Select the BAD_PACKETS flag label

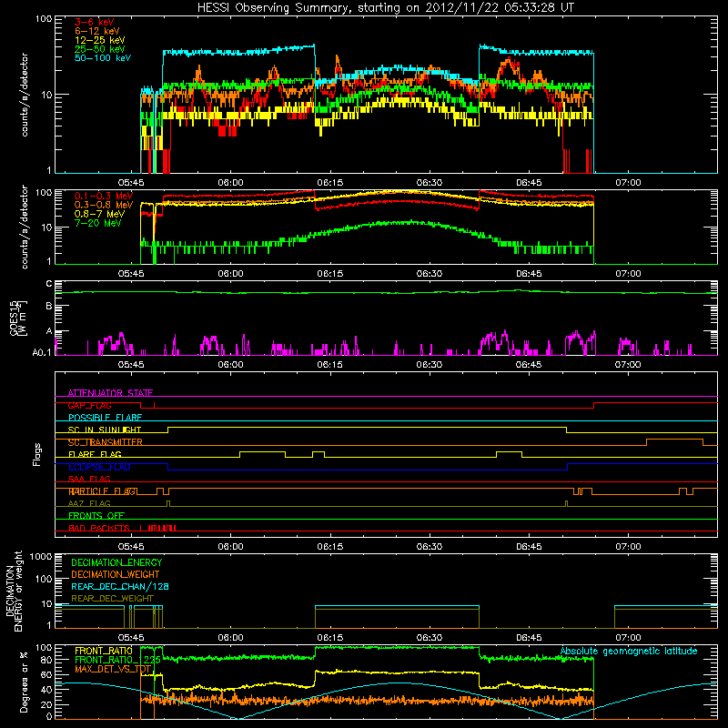click(99, 528)
